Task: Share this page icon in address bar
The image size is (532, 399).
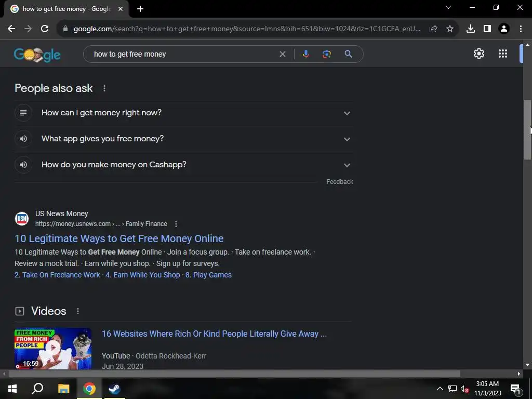Action: pos(433,29)
